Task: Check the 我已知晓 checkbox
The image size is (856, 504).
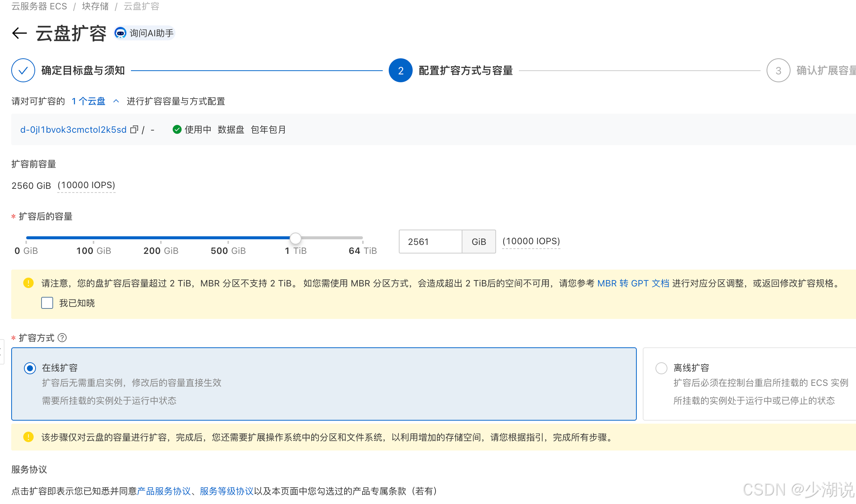Action: pos(47,303)
